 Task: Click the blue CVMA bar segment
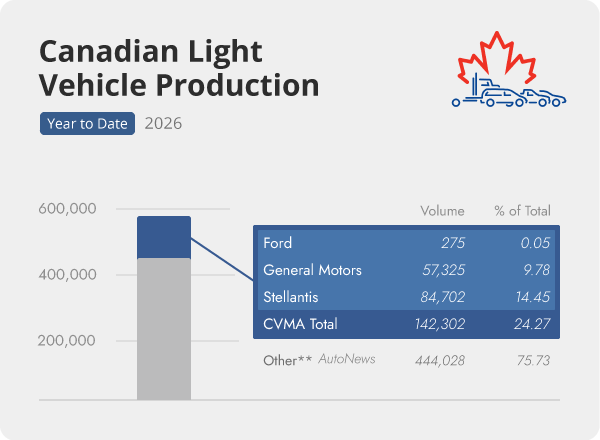tap(164, 237)
